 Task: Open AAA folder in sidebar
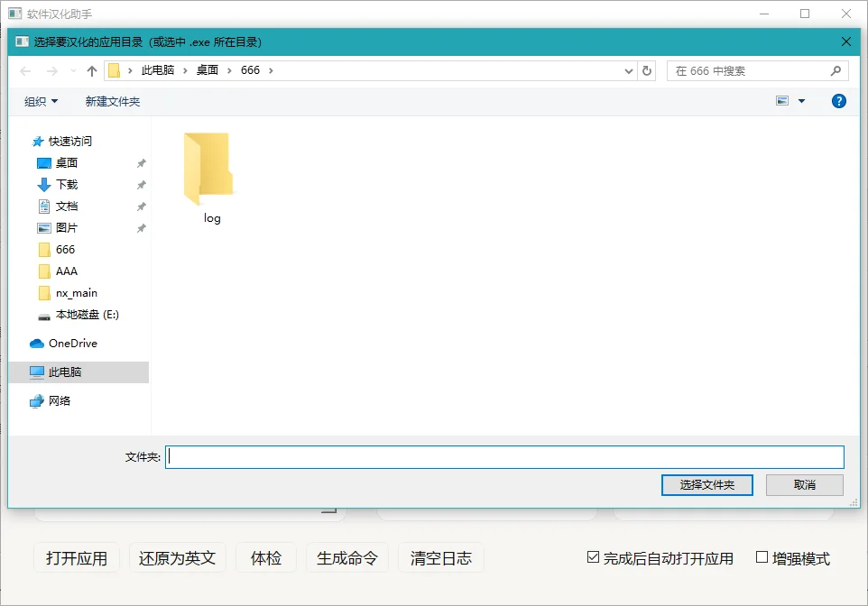(x=67, y=271)
